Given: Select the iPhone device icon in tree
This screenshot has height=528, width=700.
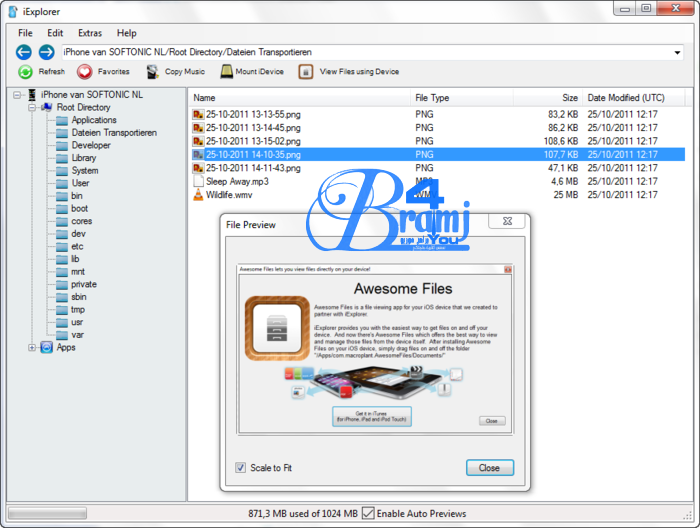Looking at the screenshot, I should 32,95.
